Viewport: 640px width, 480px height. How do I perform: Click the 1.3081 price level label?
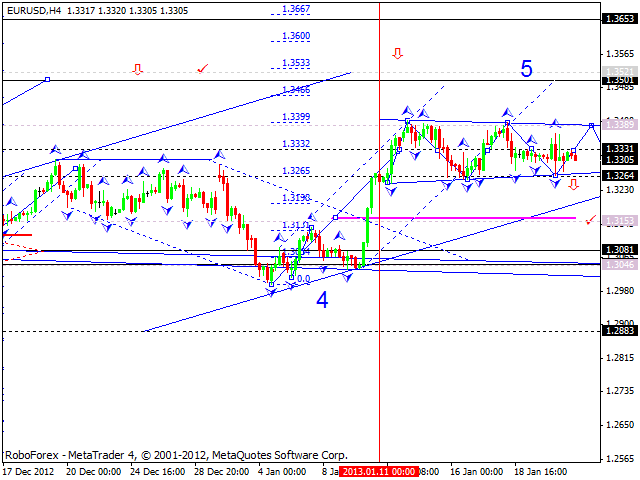click(620, 250)
